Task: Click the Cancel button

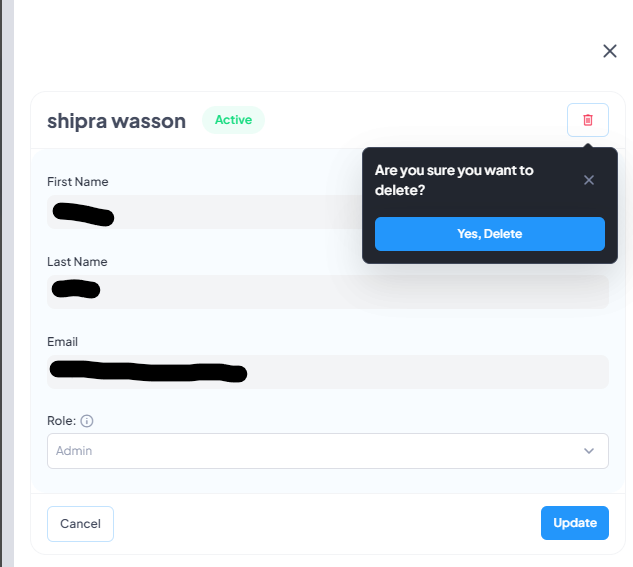Action: 80,524
